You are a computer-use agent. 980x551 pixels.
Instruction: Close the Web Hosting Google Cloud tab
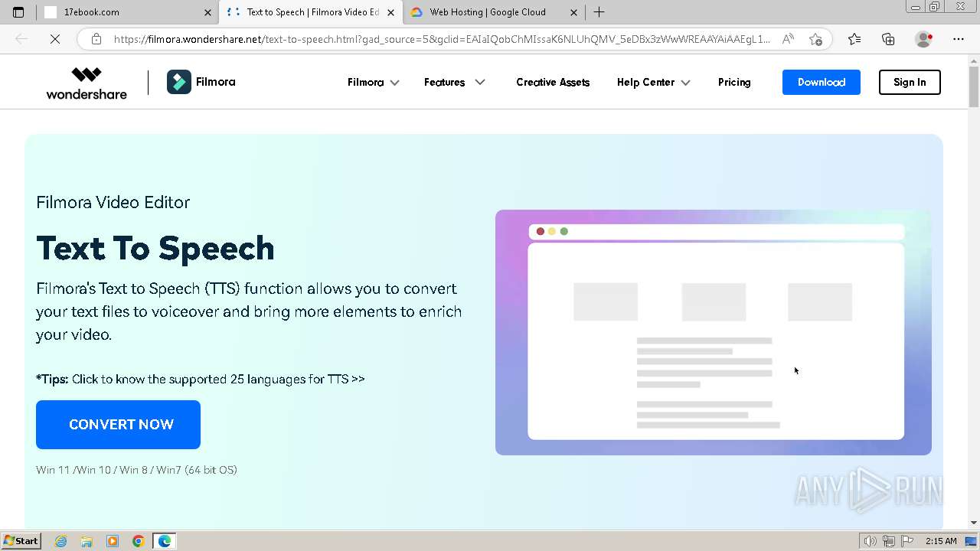click(x=574, y=12)
